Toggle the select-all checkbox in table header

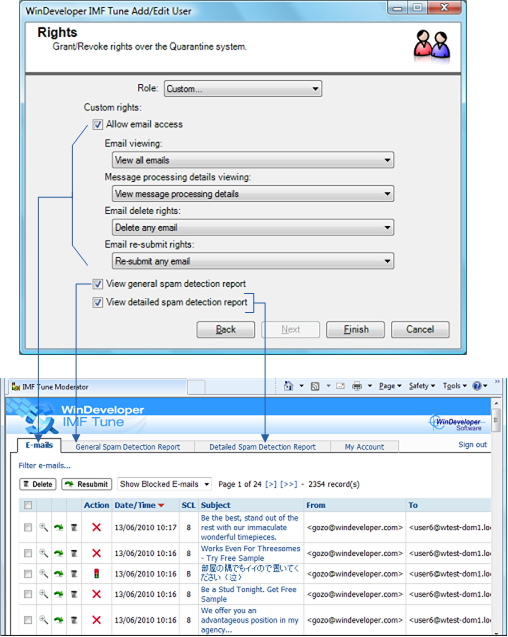coord(28,505)
